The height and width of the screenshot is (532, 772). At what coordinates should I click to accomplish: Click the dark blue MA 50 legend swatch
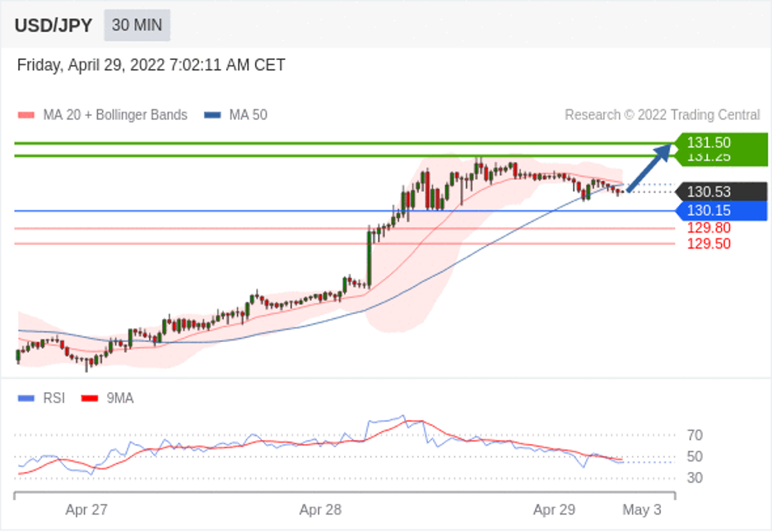pyautogui.click(x=212, y=115)
